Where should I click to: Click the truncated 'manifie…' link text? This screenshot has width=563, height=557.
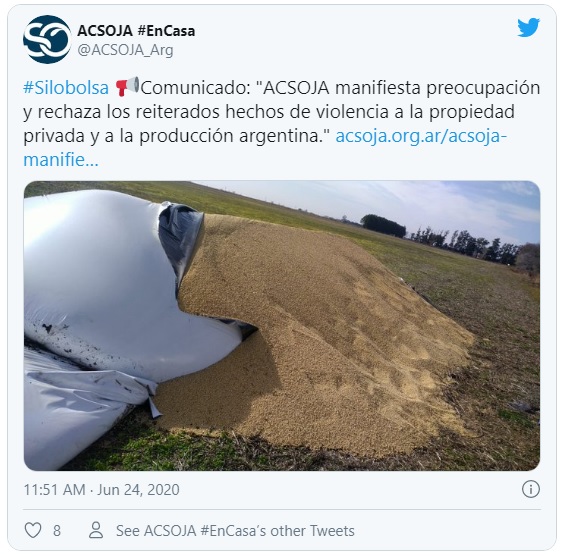(61, 160)
